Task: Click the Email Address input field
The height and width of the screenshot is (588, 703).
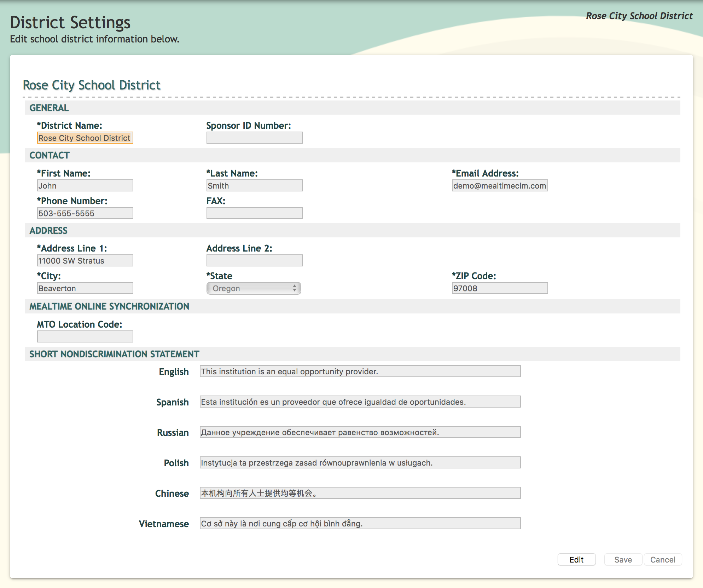Action: click(x=499, y=185)
